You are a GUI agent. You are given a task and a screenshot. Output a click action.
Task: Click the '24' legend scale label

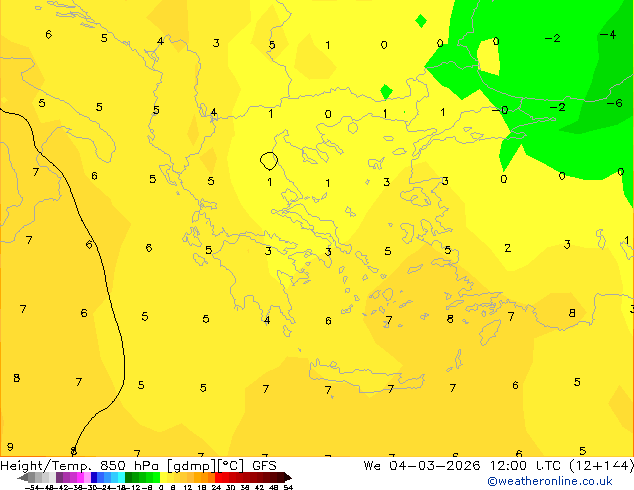[216, 487]
